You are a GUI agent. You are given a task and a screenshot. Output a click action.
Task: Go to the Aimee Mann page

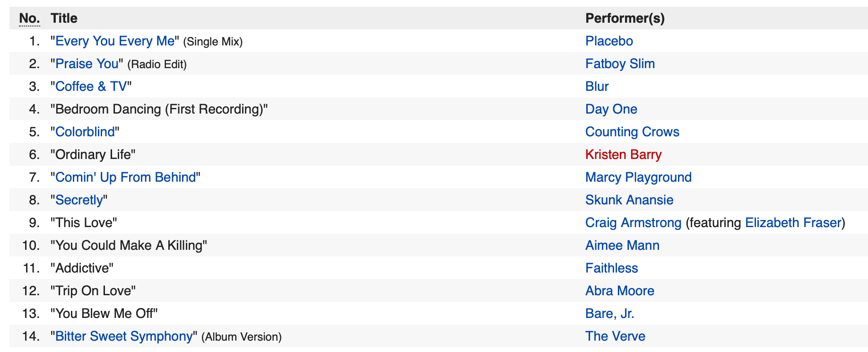click(622, 246)
